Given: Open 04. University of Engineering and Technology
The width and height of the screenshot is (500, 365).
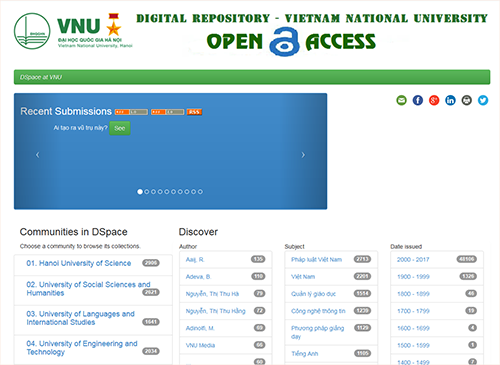Looking at the screenshot, I should [82, 348].
